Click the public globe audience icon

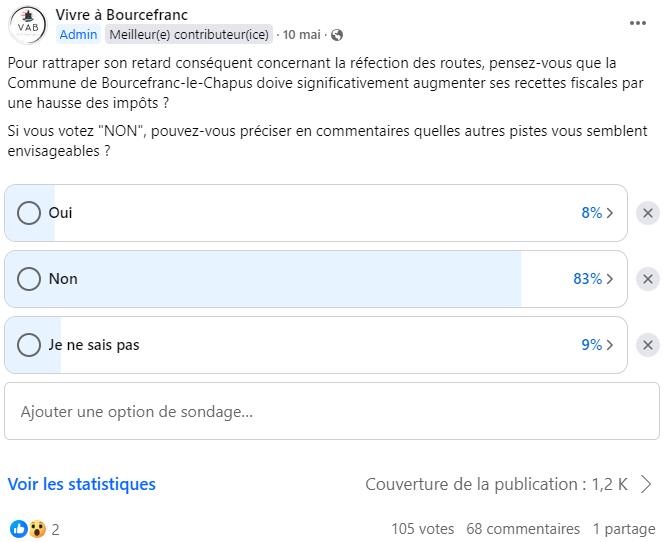pyautogui.click(x=337, y=35)
